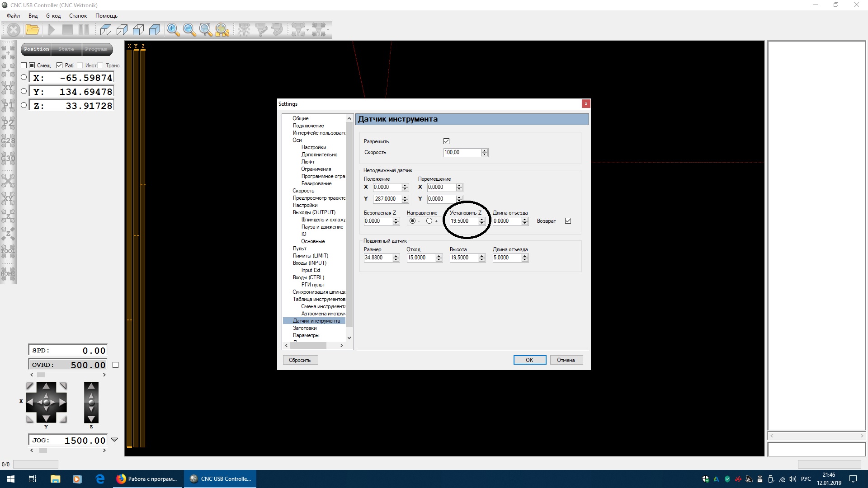Click the zoom out magnifier icon
Screen dimensions: 868x488
189,30
